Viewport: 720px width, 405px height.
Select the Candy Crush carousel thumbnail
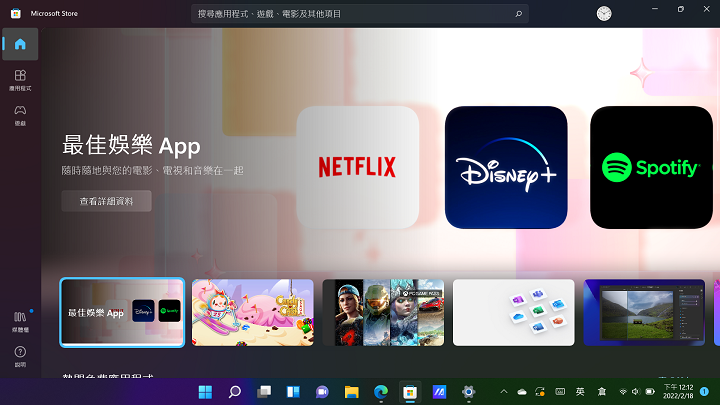[x=253, y=313]
